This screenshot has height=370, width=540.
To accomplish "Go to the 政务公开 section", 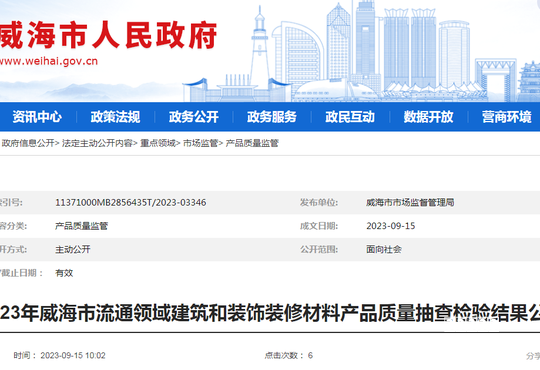I will pyautogui.click(x=194, y=117).
